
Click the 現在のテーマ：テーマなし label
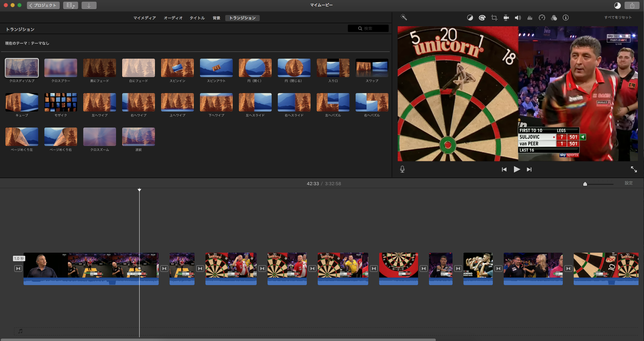(x=27, y=43)
